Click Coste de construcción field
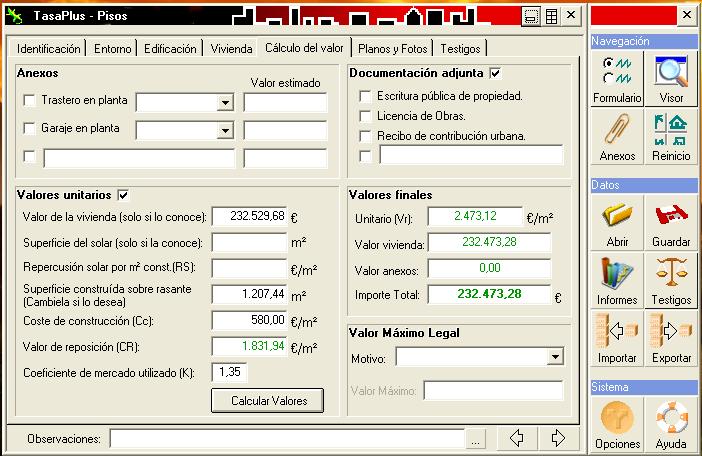702x456 pixels. [x=249, y=320]
